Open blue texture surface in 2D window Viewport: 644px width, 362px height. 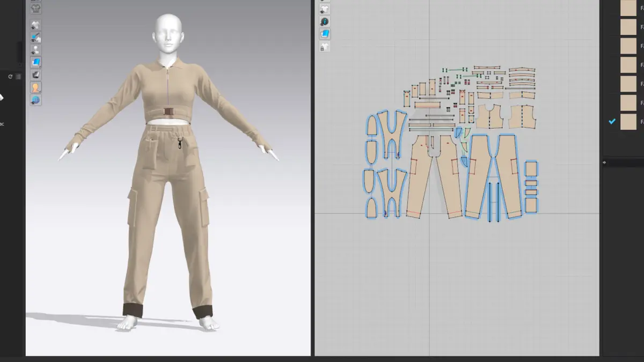(x=325, y=34)
